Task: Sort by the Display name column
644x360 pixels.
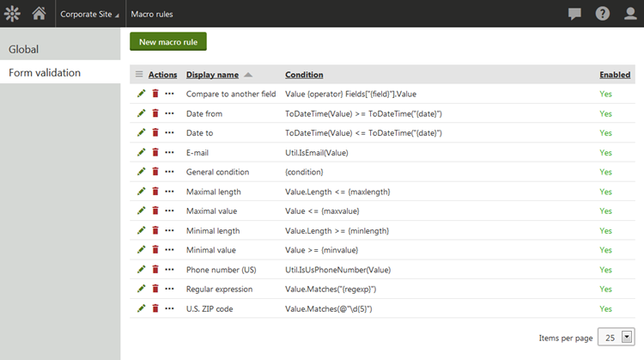Action: tap(212, 75)
